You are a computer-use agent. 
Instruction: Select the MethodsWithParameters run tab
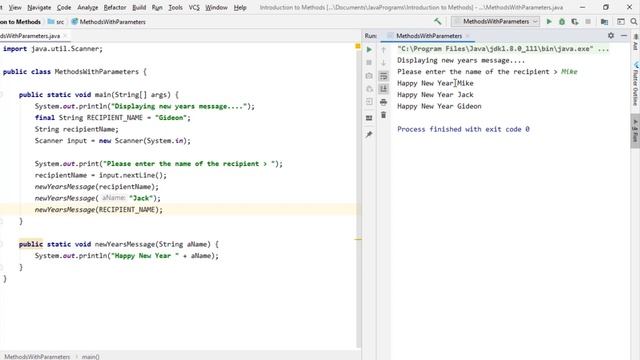tap(429, 36)
